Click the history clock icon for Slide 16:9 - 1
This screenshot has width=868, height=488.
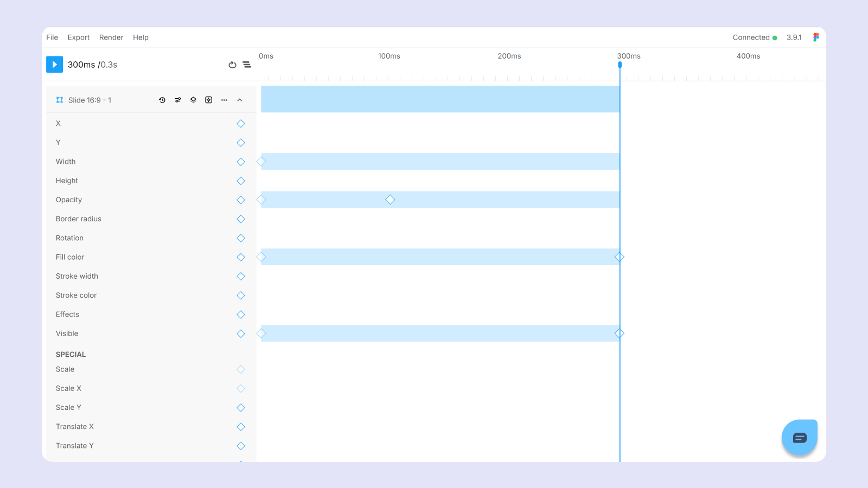point(162,100)
